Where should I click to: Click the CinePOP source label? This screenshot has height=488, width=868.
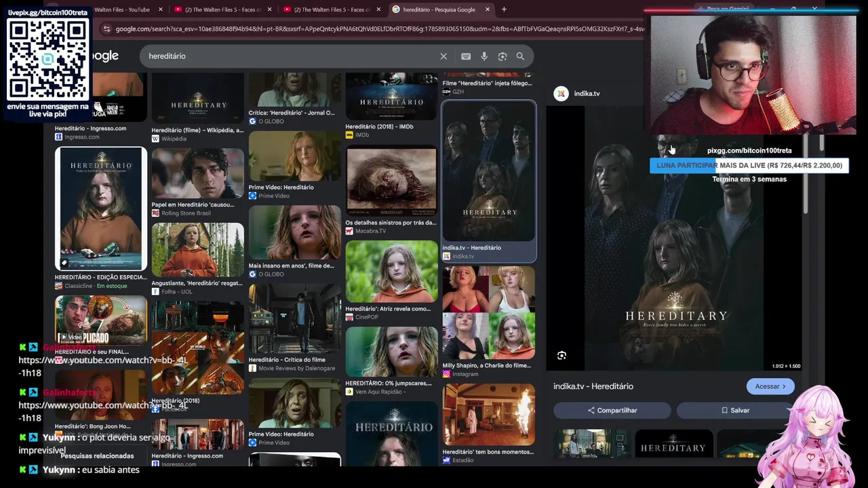click(x=368, y=317)
